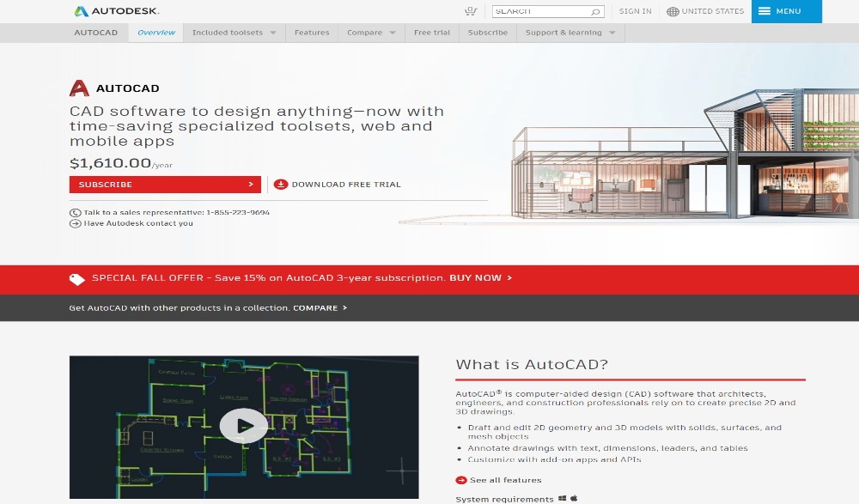Expand the Support & learning dropdown arrow

[x=612, y=33]
